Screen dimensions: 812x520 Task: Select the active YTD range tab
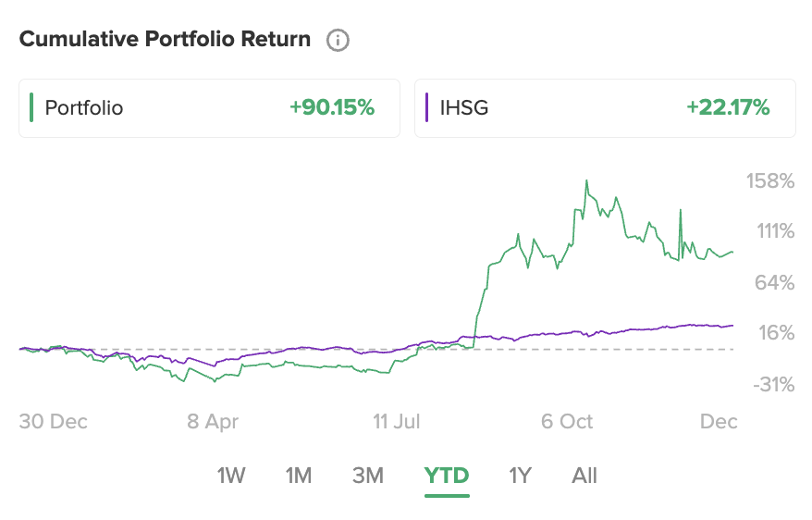447,476
